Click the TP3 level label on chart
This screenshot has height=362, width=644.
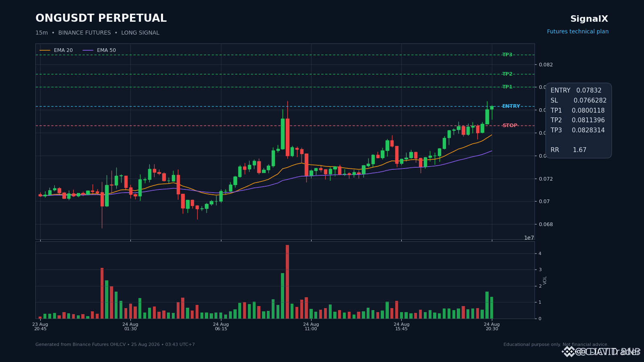pos(507,55)
